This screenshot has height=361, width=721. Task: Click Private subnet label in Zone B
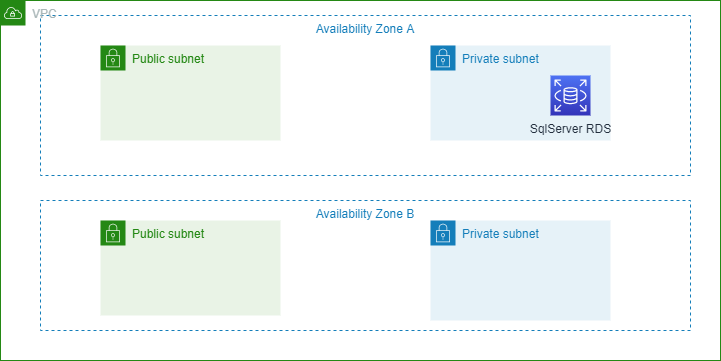(x=500, y=234)
